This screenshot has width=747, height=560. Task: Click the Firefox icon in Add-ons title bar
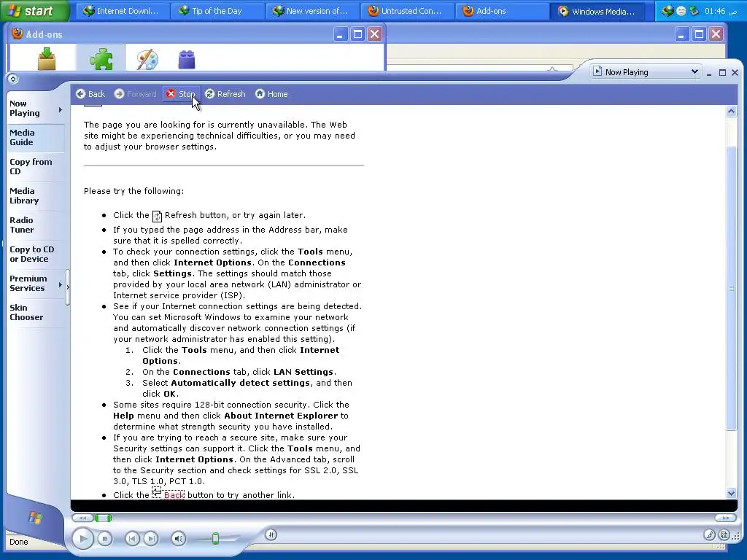18,34
